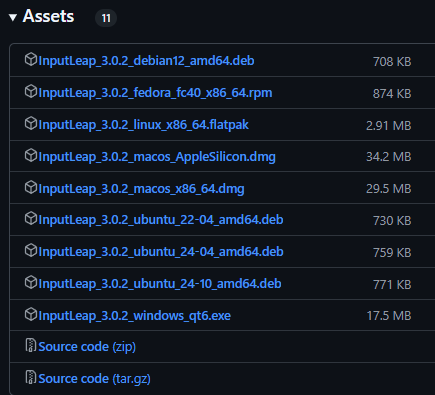
Task: Click the 874 KB size text
Action: [392, 94]
